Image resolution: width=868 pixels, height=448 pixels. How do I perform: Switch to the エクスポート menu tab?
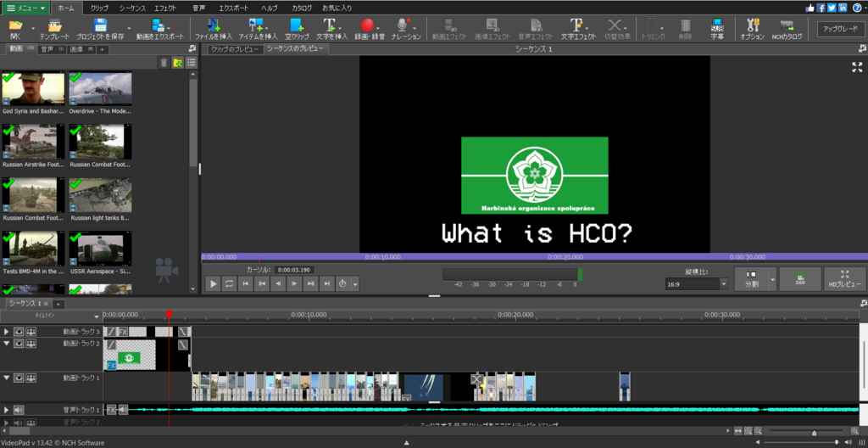[233, 8]
